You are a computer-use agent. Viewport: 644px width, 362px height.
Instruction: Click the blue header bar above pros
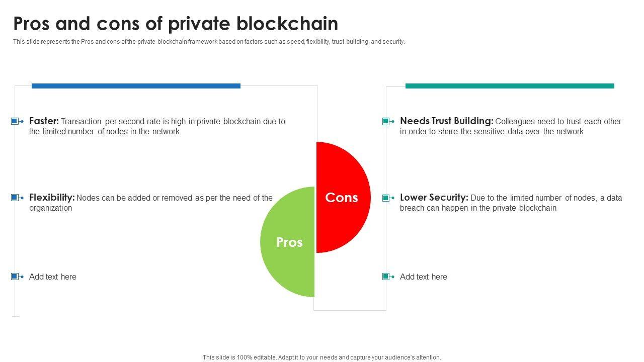pyautogui.click(x=136, y=86)
